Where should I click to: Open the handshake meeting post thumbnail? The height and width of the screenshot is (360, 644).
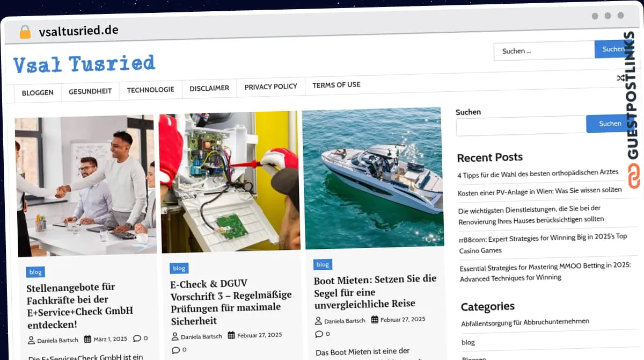85,185
